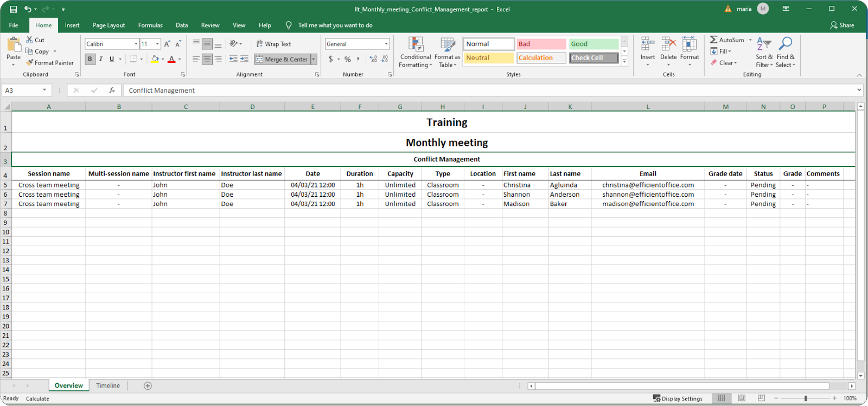Undo the last action
Screen dimensions: 868x406
[x=27, y=9]
